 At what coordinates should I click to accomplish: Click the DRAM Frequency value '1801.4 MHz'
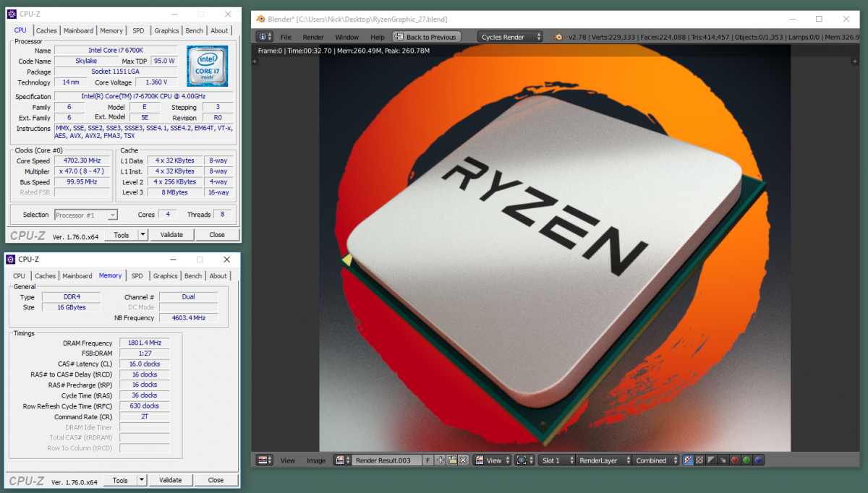144,343
